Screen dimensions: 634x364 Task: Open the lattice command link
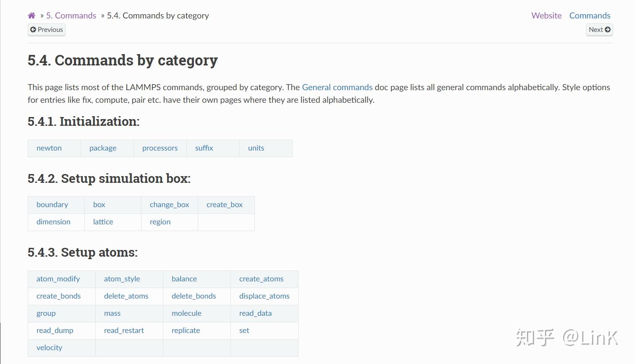point(103,222)
